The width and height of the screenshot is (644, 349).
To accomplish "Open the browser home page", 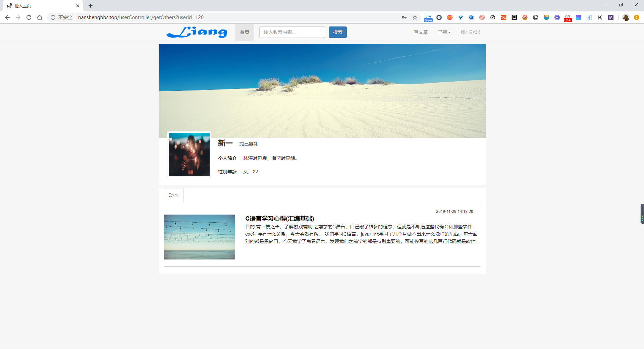I will 40,17.
